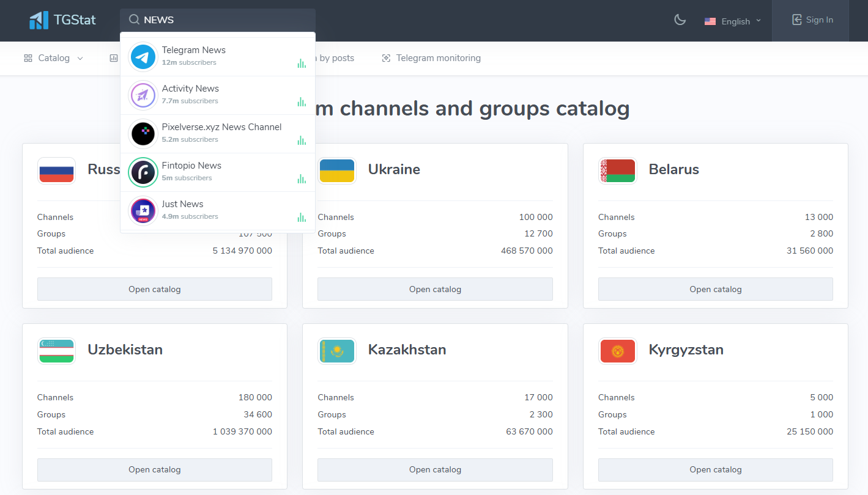Click the Ukraine flag icon
The width and height of the screenshot is (868, 495).
click(337, 170)
